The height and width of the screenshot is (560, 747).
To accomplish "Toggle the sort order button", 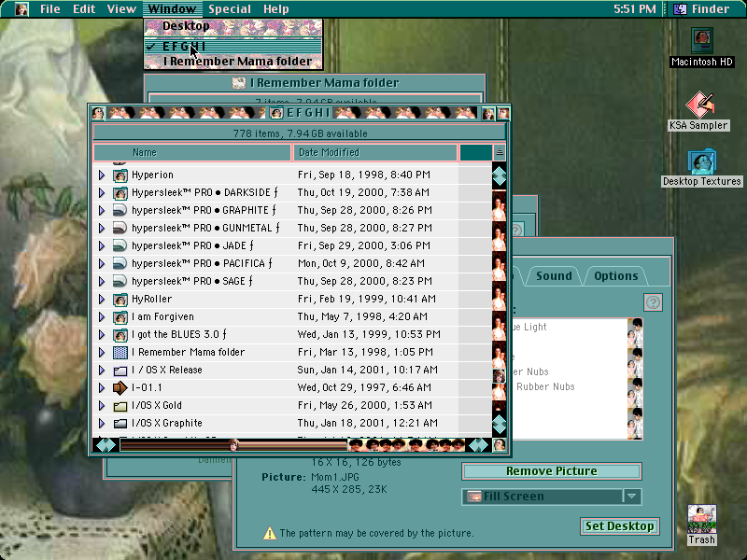I will click(500, 152).
